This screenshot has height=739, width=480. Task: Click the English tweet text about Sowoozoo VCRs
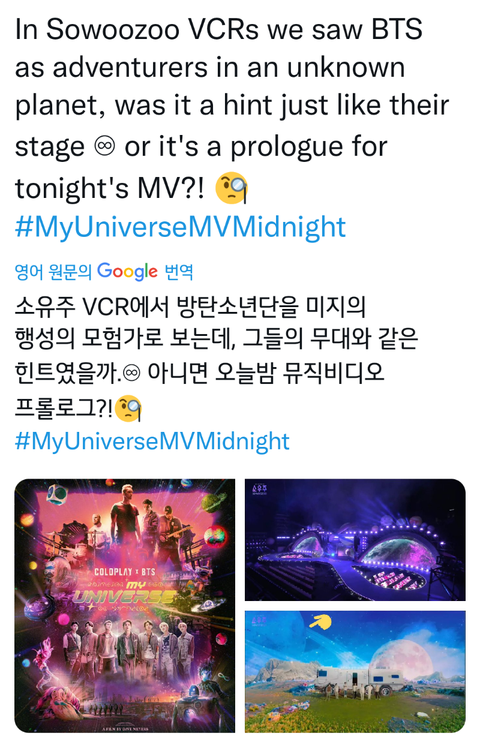pos(232,108)
